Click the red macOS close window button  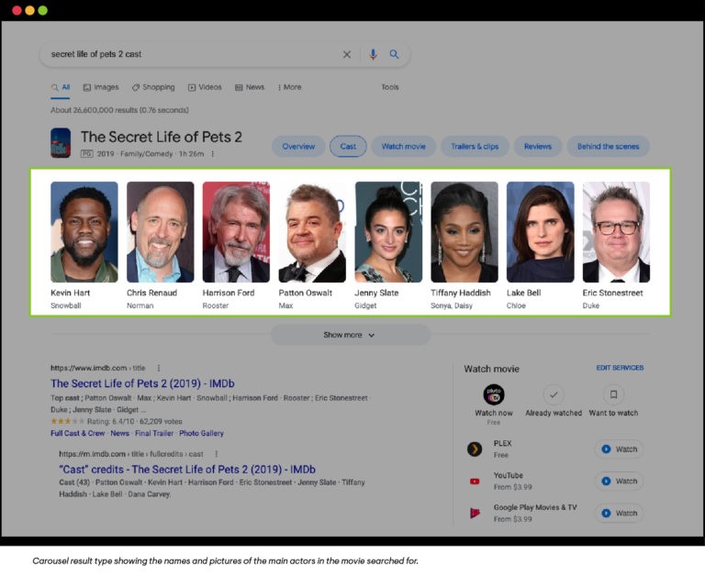[17, 10]
